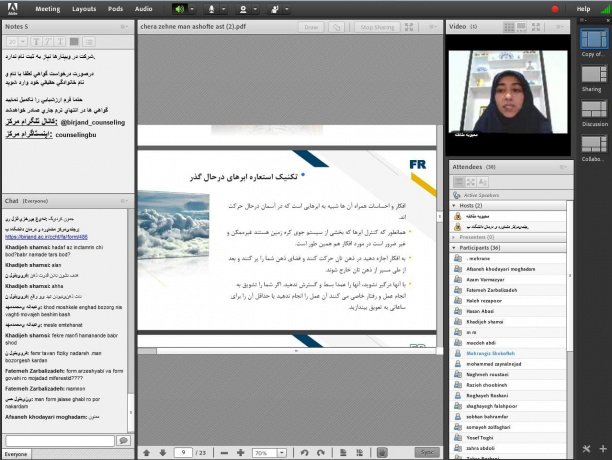Click the Adobe logo in the menu bar
The height and width of the screenshot is (460, 612).
pyautogui.click(x=12, y=8)
